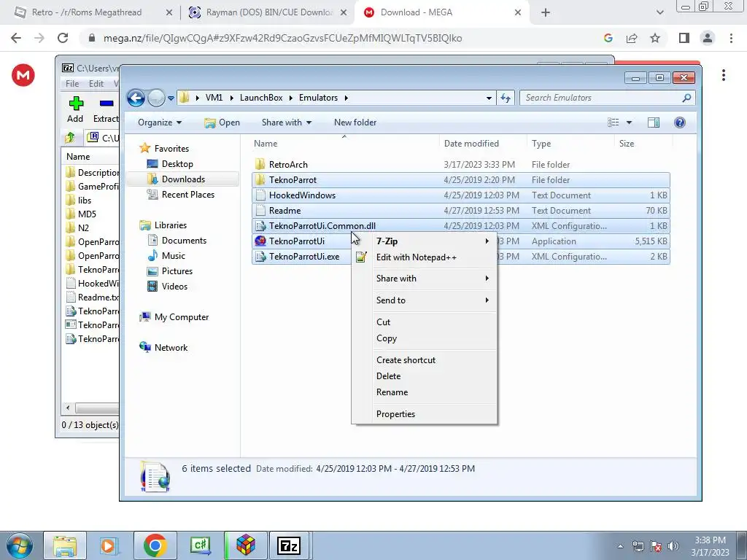Select TeknoParrotUi.Common.dll file
The image size is (747, 560).
(461, 226)
